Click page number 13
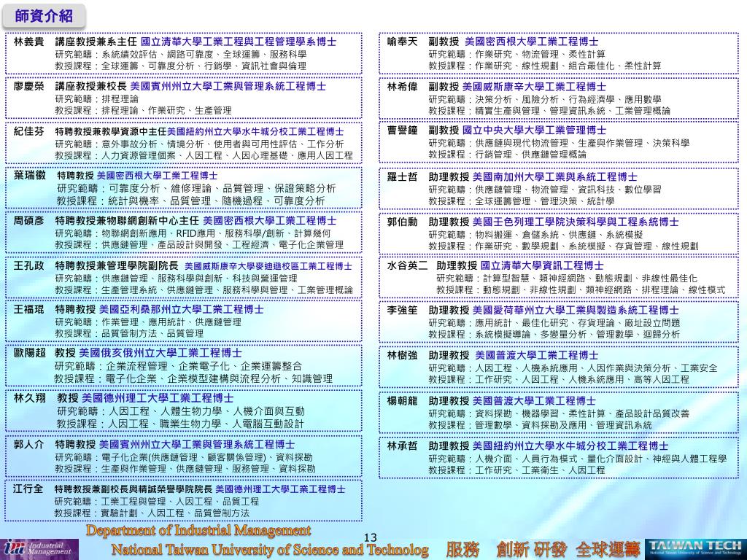Image resolution: width=747 pixels, height=560 pixels. [370, 537]
